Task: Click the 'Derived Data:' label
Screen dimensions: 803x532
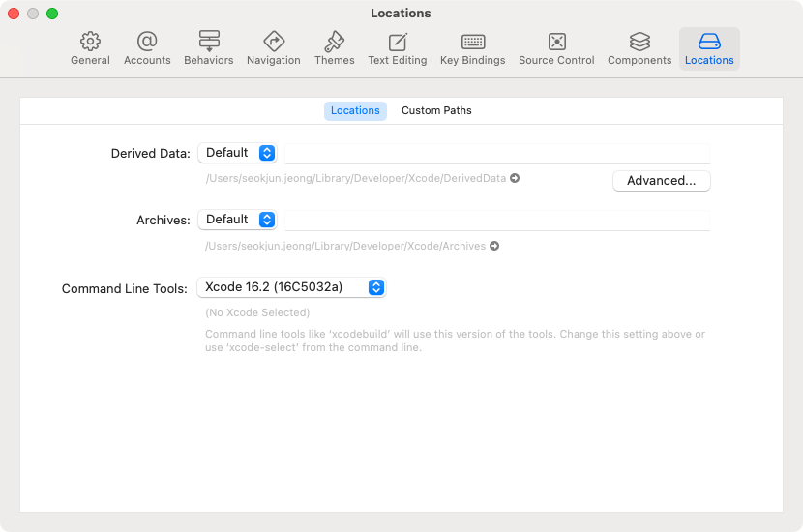Action: tap(151, 154)
